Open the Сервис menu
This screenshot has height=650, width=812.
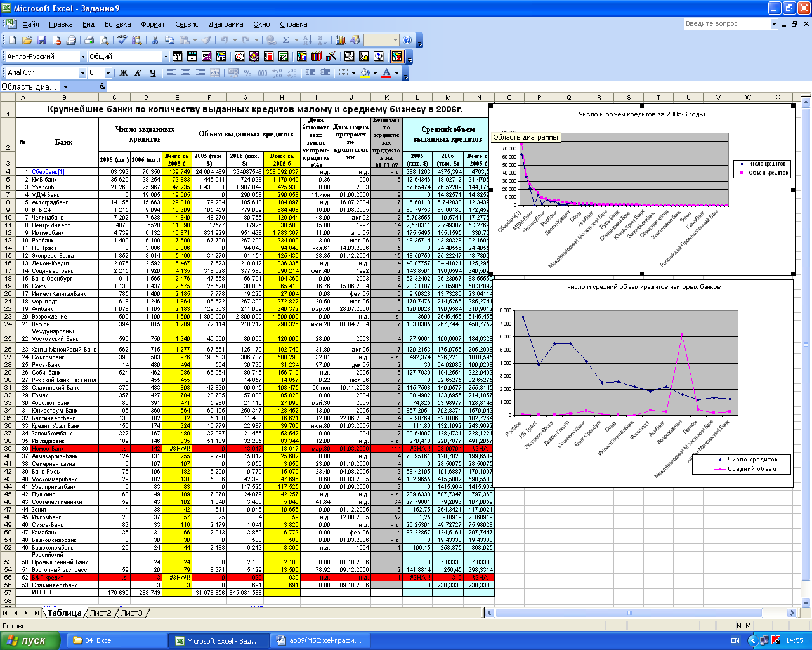(187, 24)
